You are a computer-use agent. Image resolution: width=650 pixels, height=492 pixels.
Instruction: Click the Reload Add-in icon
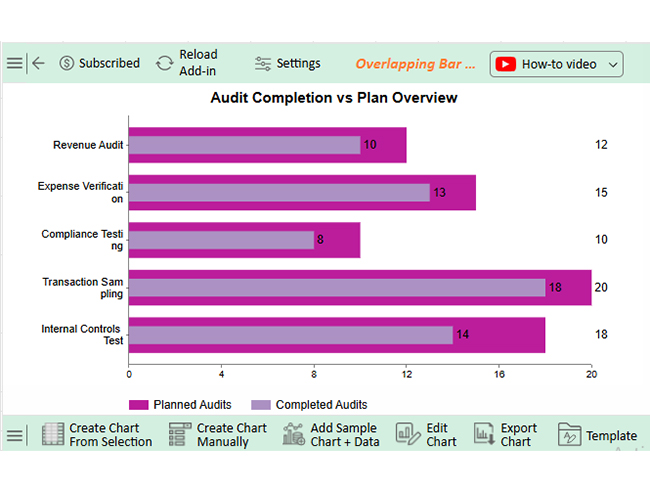[165, 63]
